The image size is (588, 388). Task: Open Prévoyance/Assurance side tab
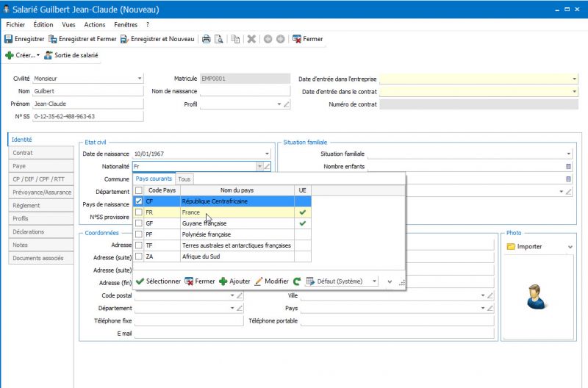coord(41,193)
